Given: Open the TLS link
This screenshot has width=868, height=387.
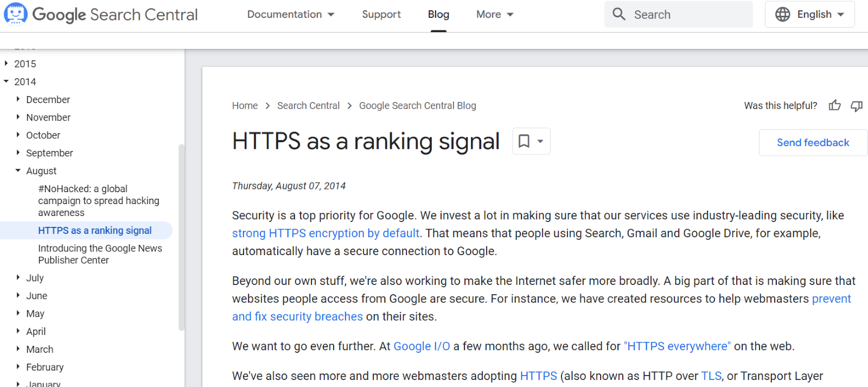Looking at the screenshot, I should click(711, 376).
